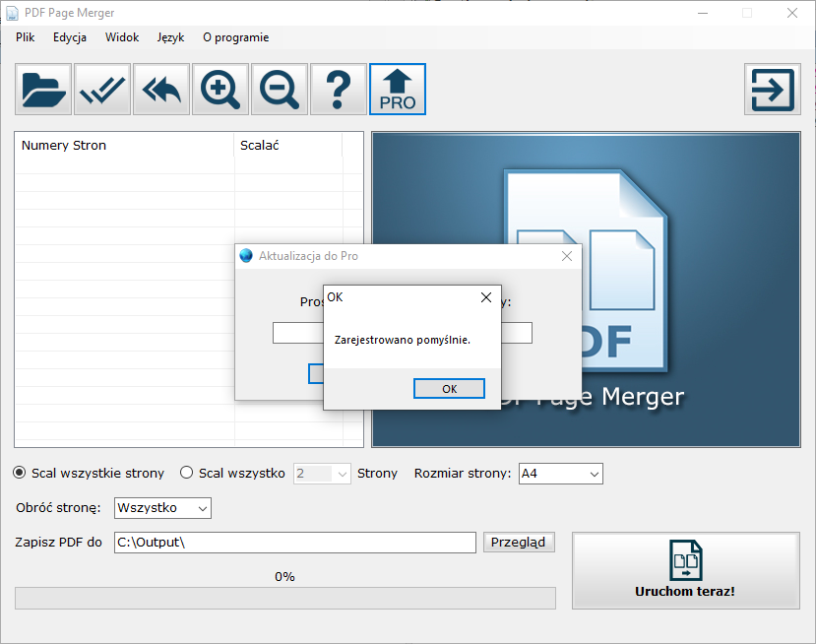The image size is (816, 644).
Task: Minimize the PDF Page Merger window
Action: tap(703, 13)
